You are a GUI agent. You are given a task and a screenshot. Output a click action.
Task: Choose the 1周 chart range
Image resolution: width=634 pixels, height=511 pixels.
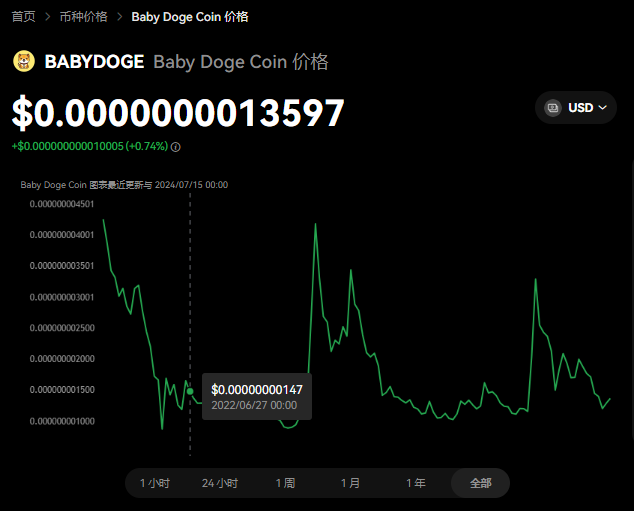(285, 483)
